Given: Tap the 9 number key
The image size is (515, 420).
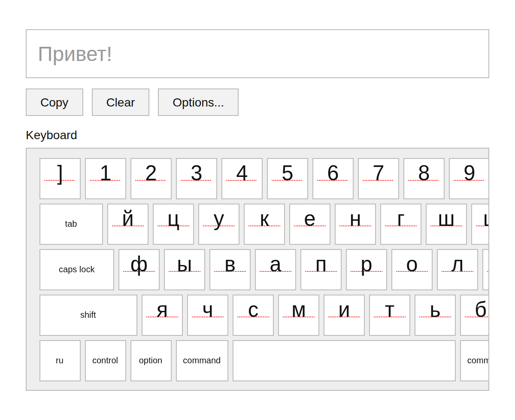Looking at the screenshot, I should pos(469,179).
